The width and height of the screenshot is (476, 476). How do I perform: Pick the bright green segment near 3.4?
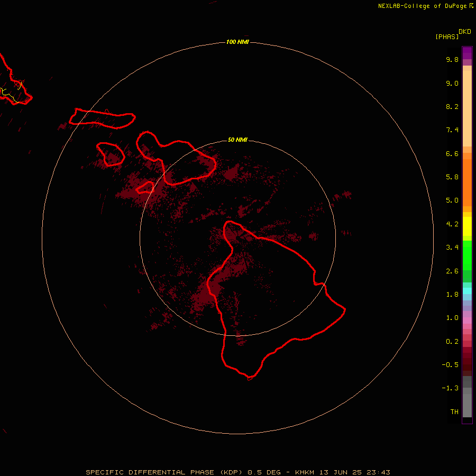click(467, 255)
